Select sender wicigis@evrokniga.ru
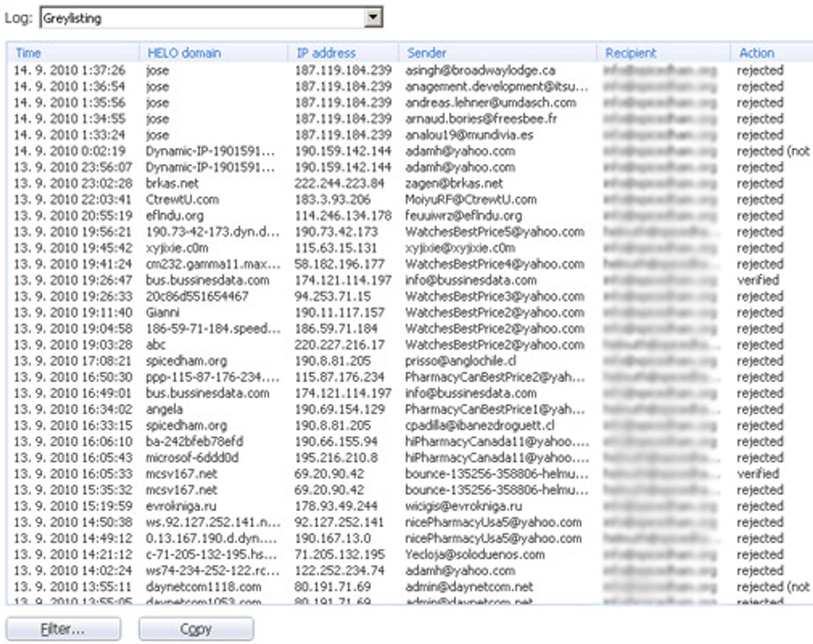Viewport: 813px width, 644px height. (464, 506)
